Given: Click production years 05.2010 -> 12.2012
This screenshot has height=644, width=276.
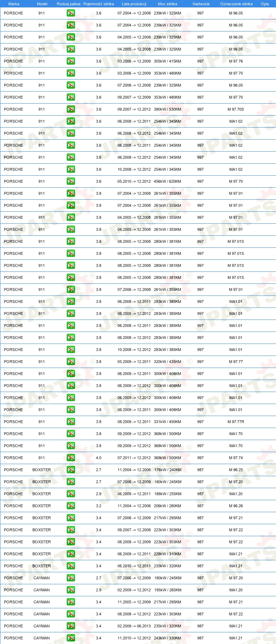Looking at the screenshot, I should click(134, 181).
